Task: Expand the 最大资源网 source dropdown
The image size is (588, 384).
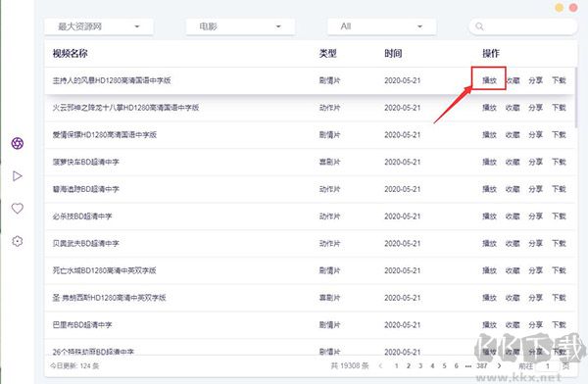Action: tap(99, 26)
